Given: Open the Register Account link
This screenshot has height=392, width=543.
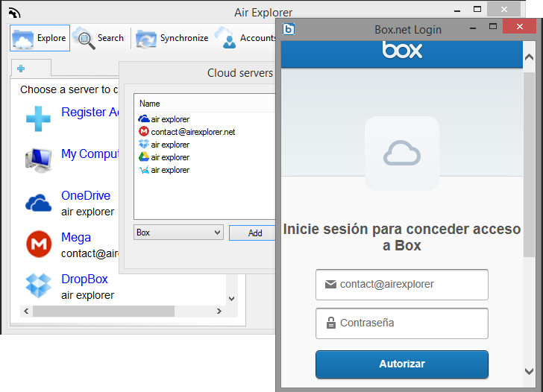Looking at the screenshot, I should click(x=90, y=112).
